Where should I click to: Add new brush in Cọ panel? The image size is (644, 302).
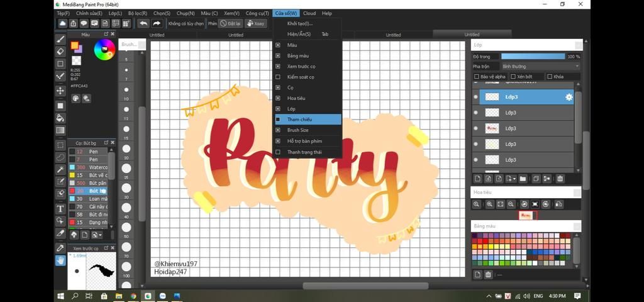click(84, 235)
